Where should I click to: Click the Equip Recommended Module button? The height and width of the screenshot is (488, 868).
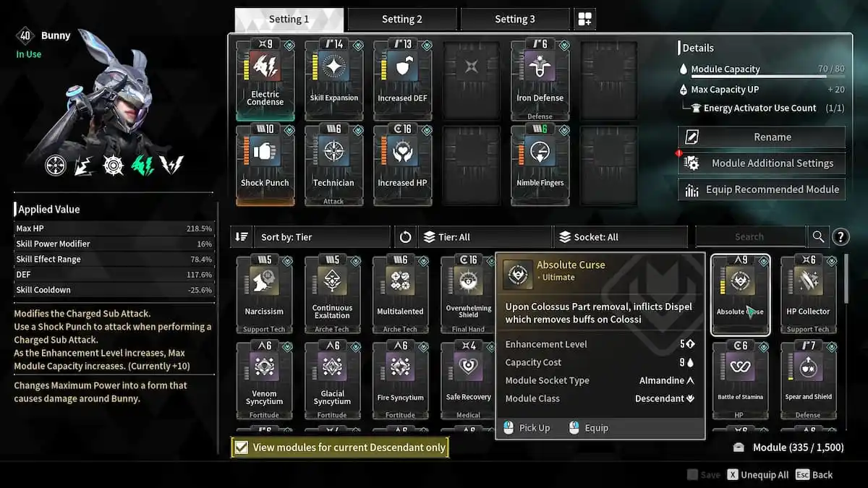762,189
